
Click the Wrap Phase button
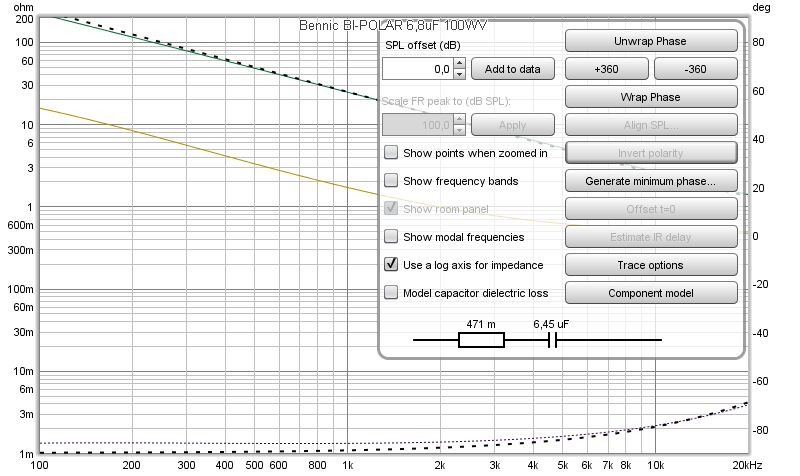coord(651,97)
